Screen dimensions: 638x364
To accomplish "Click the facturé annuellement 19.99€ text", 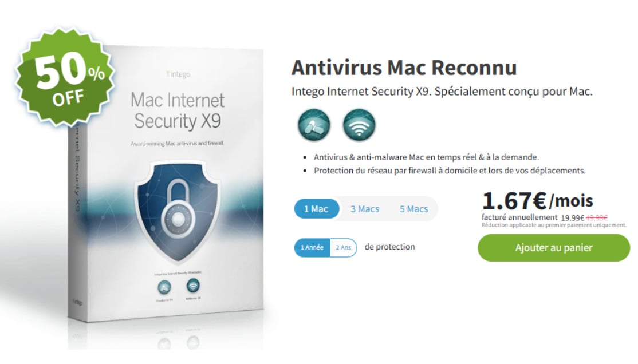I will (533, 217).
